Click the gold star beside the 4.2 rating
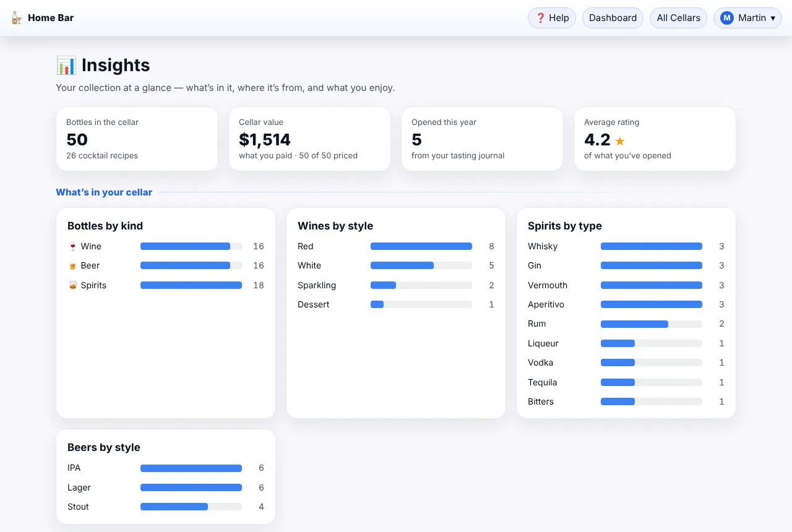 pyautogui.click(x=620, y=141)
